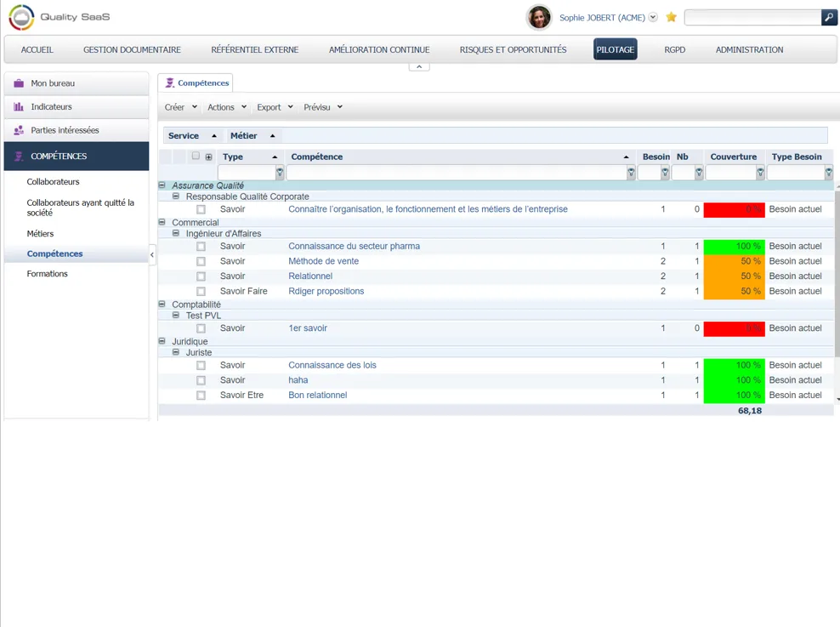The width and height of the screenshot is (840, 627).
Task: Check the haha row checkbox
Action: [201, 380]
